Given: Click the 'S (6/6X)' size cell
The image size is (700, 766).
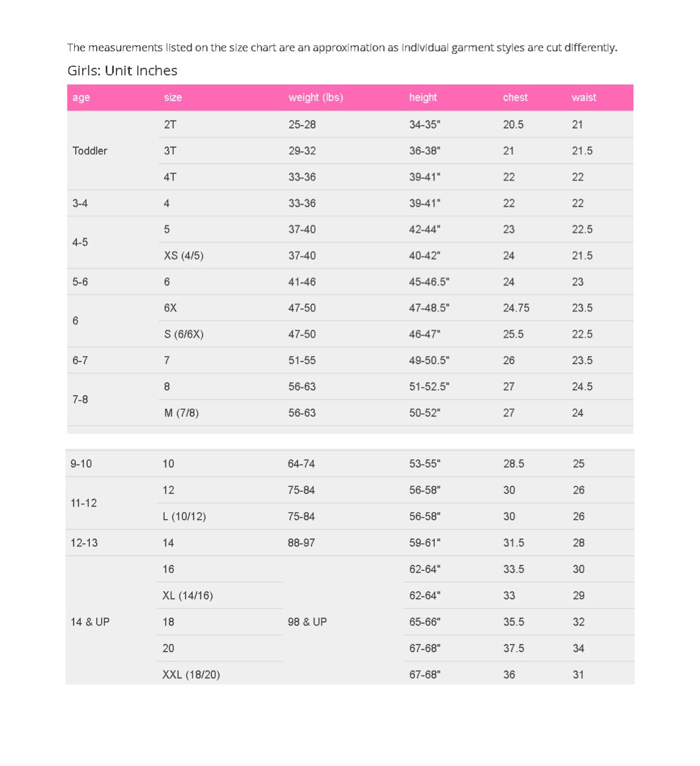Looking at the screenshot, I should pyautogui.click(x=220, y=334).
